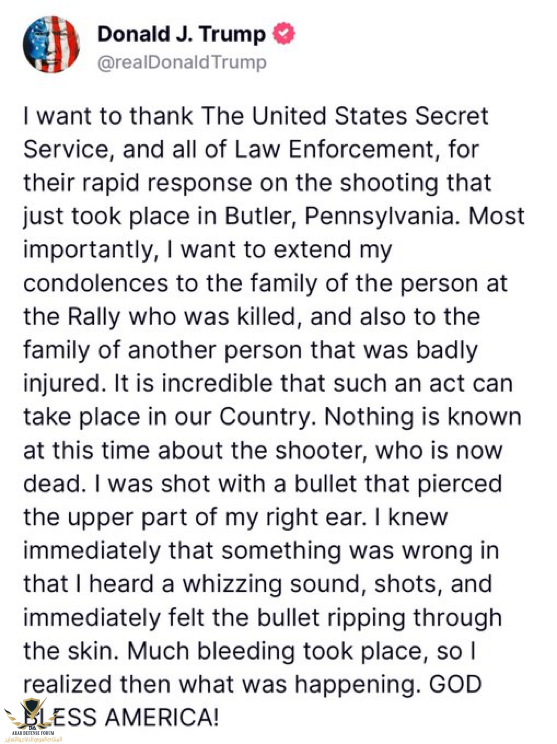The image size is (557, 744).
Task: Click the closing word "AMERICA!"
Action: [162, 717]
